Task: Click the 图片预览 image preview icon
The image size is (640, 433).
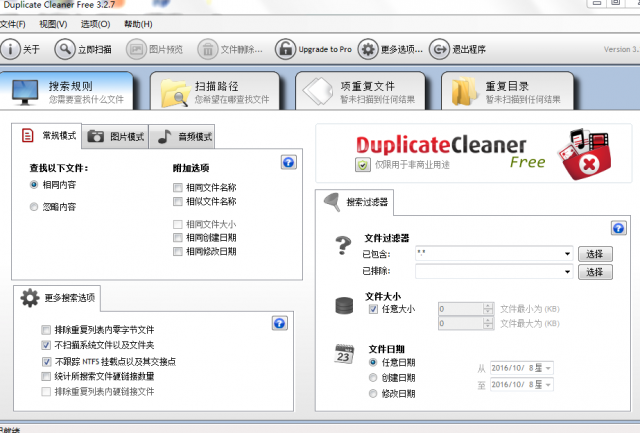Action: click(136, 49)
